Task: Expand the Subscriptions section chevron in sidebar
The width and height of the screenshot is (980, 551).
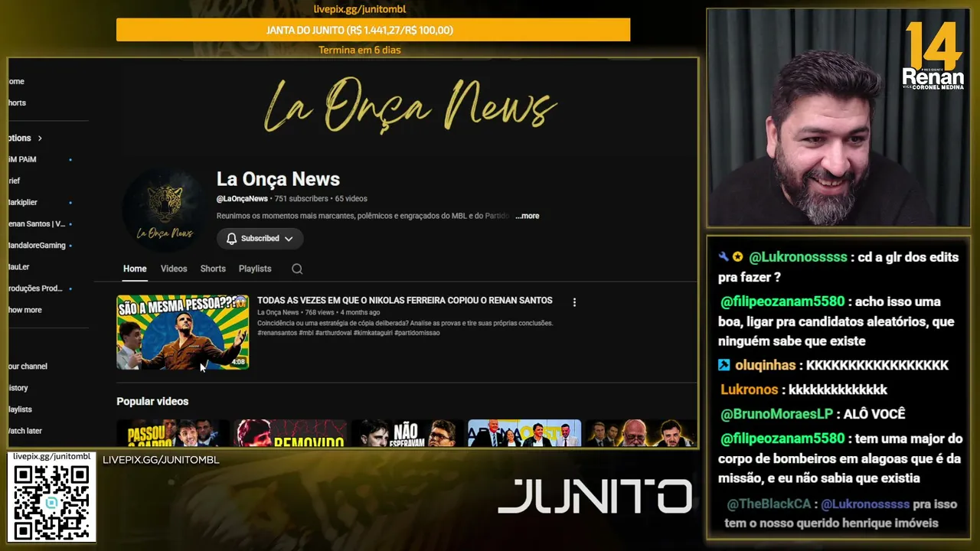Action: pos(40,139)
